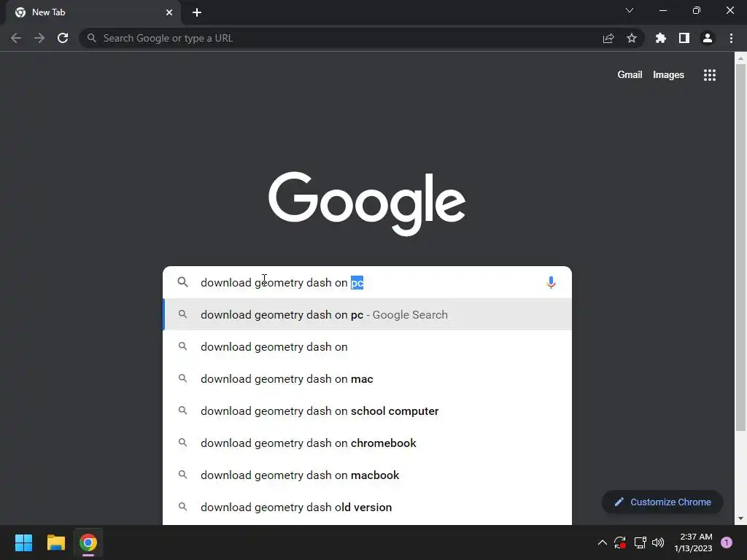Click sync status tray icon
This screenshot has width=747, height=560.
coord(620,542)
